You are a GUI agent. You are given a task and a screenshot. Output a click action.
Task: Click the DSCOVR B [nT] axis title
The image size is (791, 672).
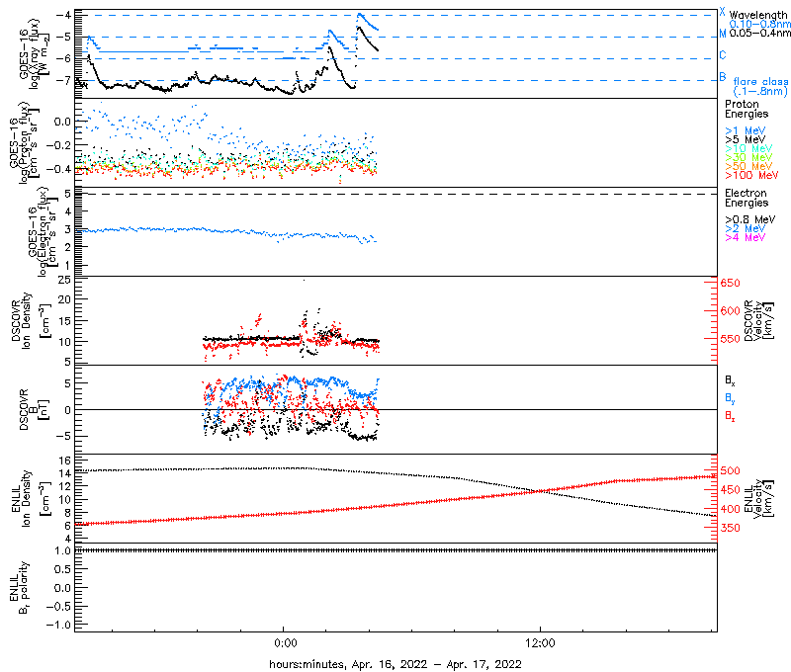tap(34, 409)
